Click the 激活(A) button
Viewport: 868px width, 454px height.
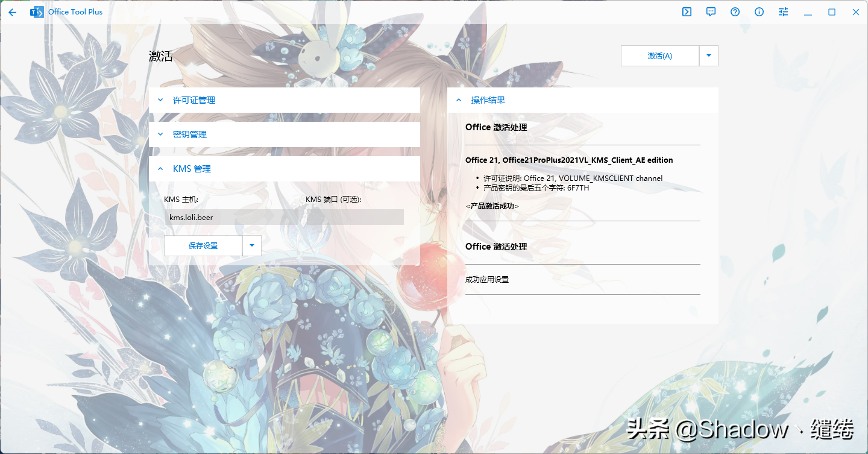[x=660, y=55]
